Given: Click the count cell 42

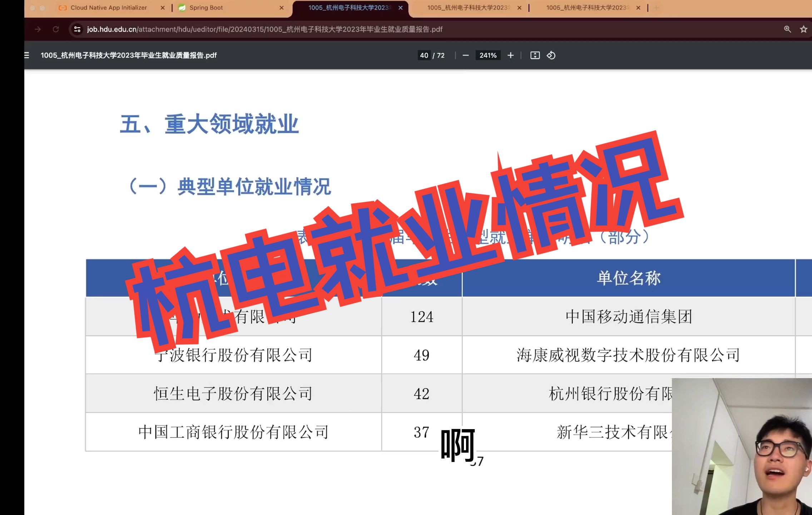Looking at the screenshot, I should [x=422, y=394].
